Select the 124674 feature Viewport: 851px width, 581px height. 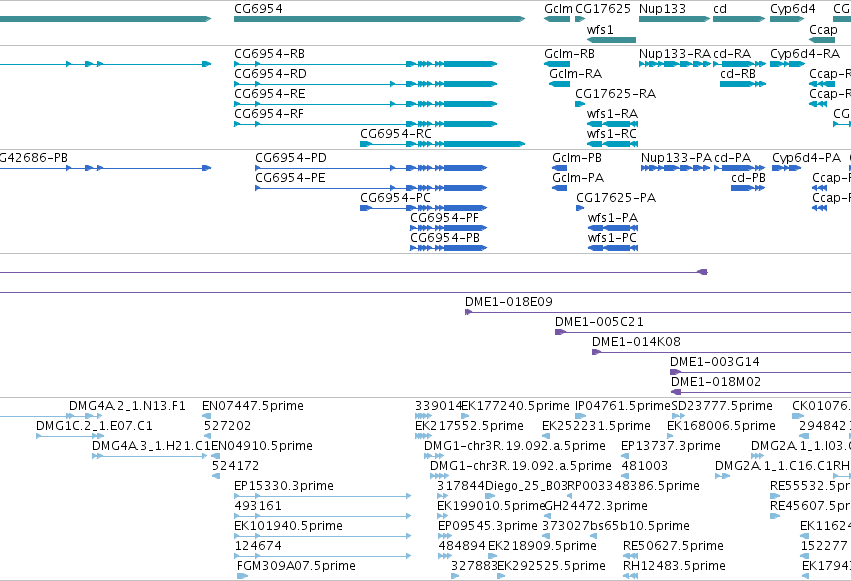click(258, 547)
